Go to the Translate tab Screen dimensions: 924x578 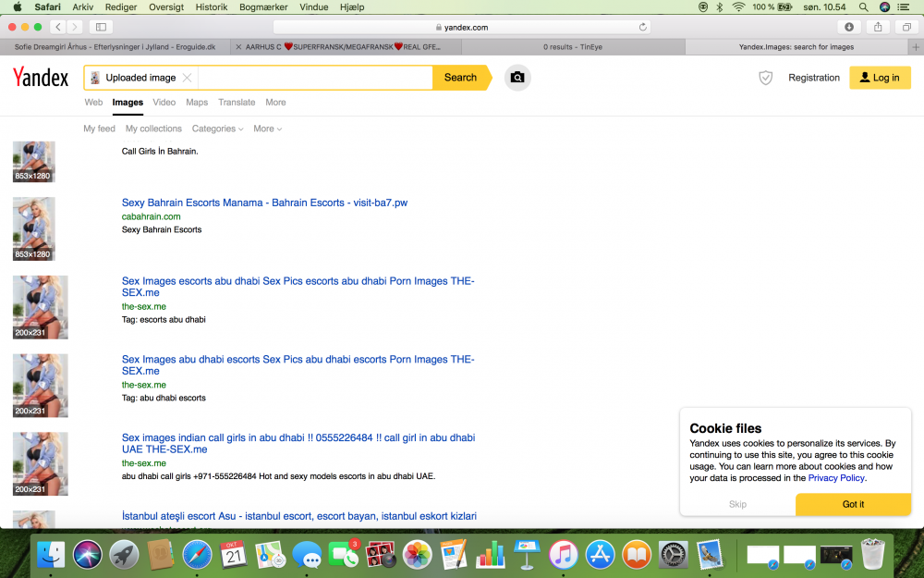(x=237, y=102)
